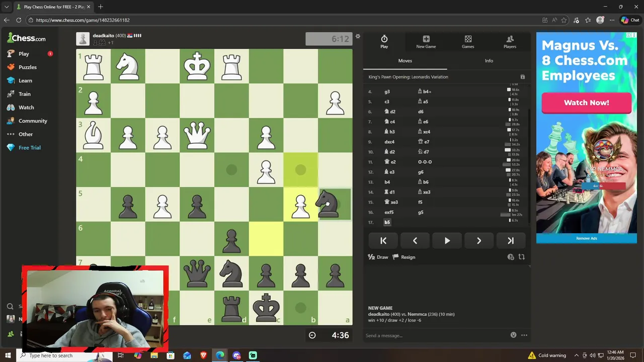Focus the Send a message chat field
644x362 pixels.
[435, 335]
